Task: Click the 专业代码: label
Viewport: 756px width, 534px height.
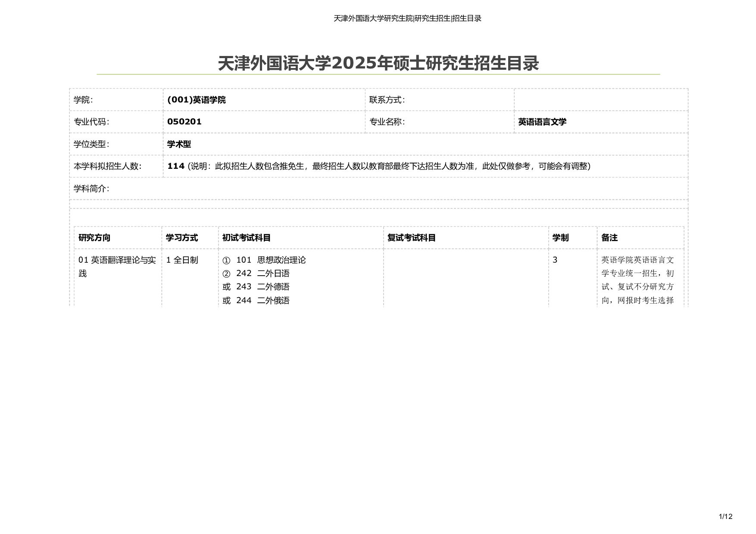Action: pos(91,122)
